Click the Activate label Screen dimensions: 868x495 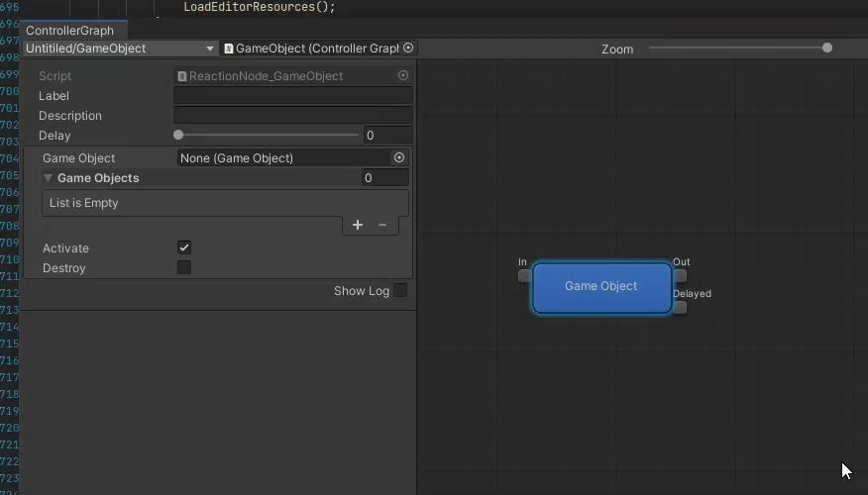[65, 248]
